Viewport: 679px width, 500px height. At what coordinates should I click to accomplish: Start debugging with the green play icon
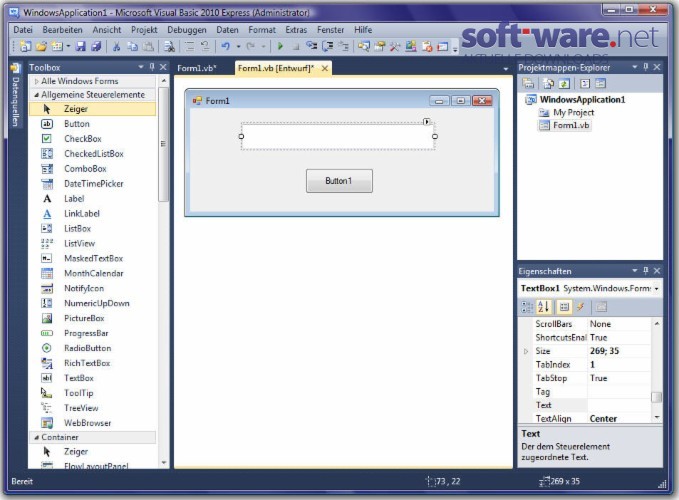pyautogui.click(x=280, y=46)
